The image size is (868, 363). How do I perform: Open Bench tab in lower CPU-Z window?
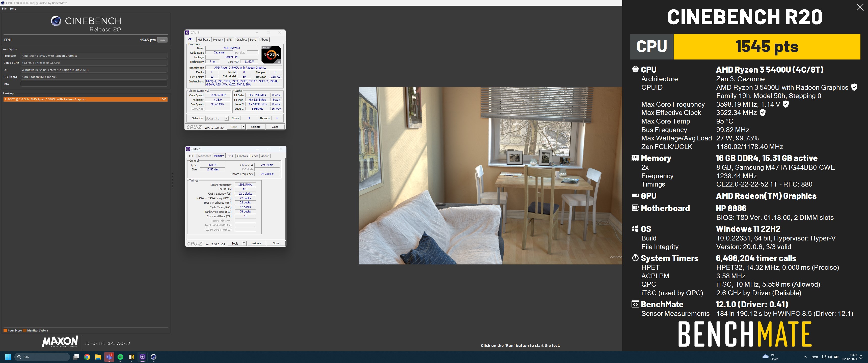click(254, 156)
